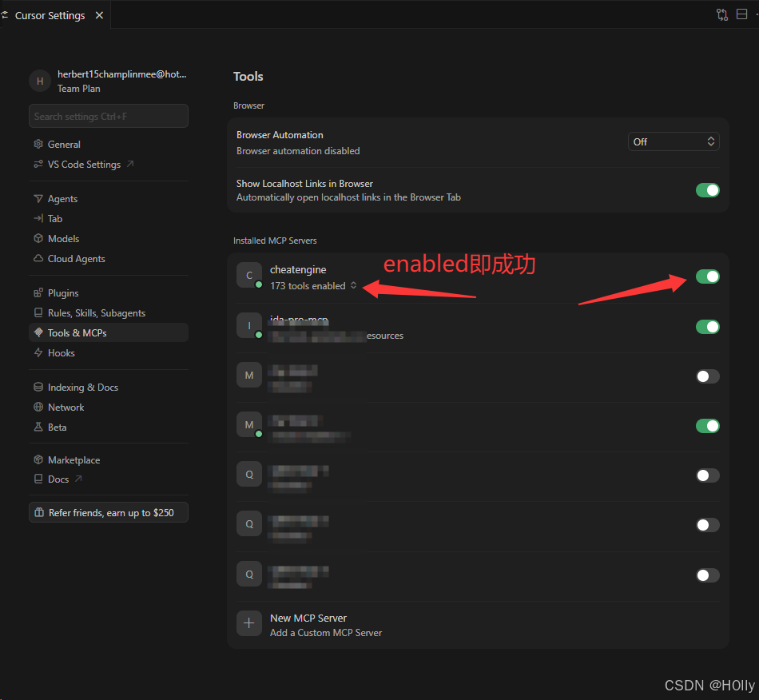Click the cheatengine server name
The height and width of the screenshot is (700, 759).
pyautogui.click(x=298, y=269)
